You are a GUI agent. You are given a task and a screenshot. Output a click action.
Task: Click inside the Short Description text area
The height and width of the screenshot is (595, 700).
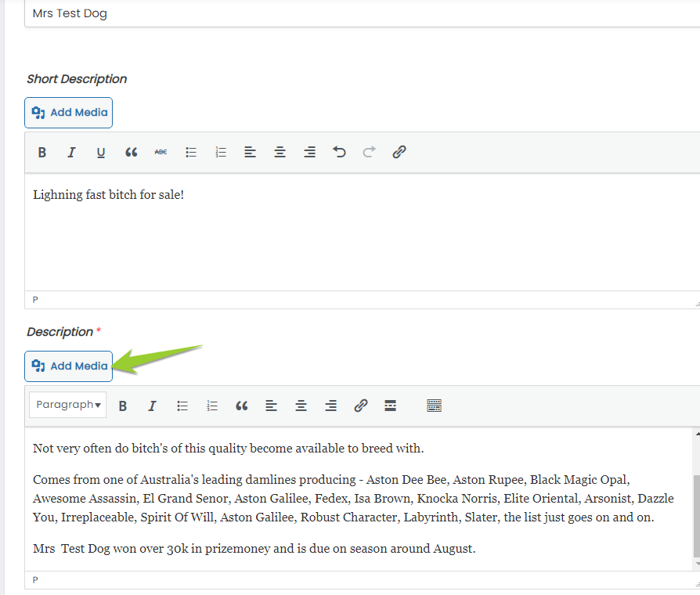362,232
